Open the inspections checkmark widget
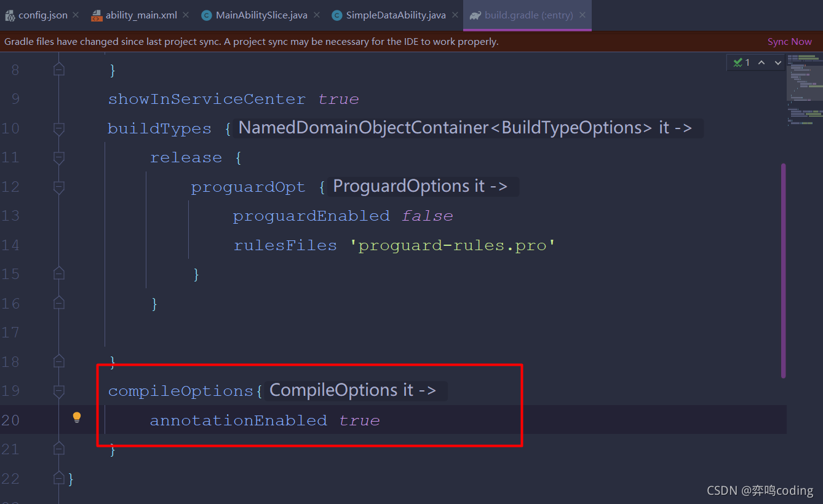Viewport: 823px width, 504px height. coord(742,63)
